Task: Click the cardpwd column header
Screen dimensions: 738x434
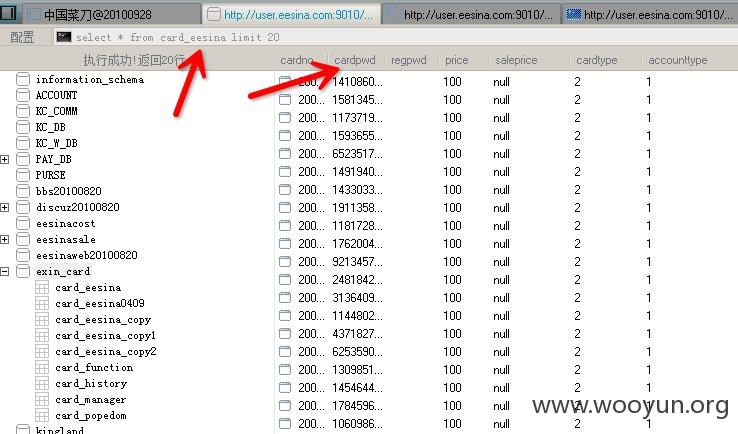Action: pos(355,60)
